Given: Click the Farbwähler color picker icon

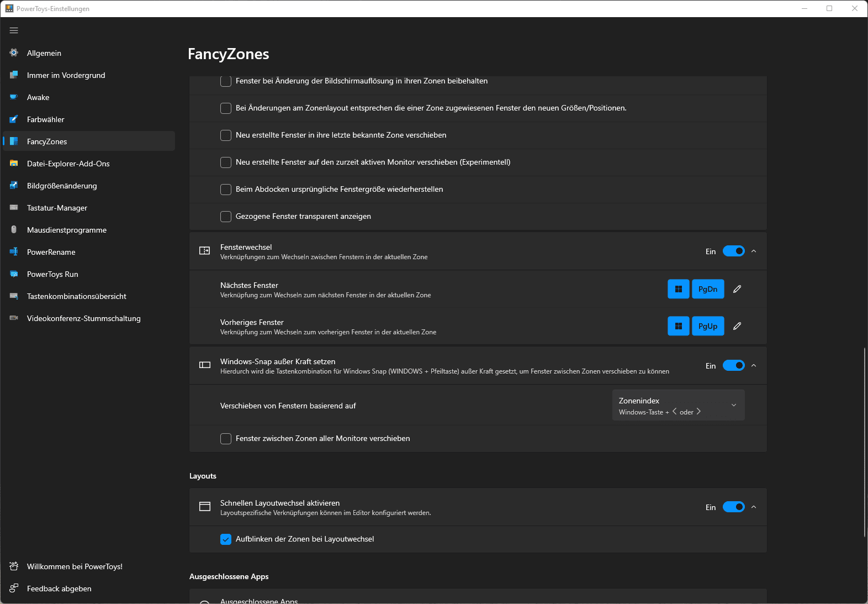Looking at the screenshot, I should [14, 119].
